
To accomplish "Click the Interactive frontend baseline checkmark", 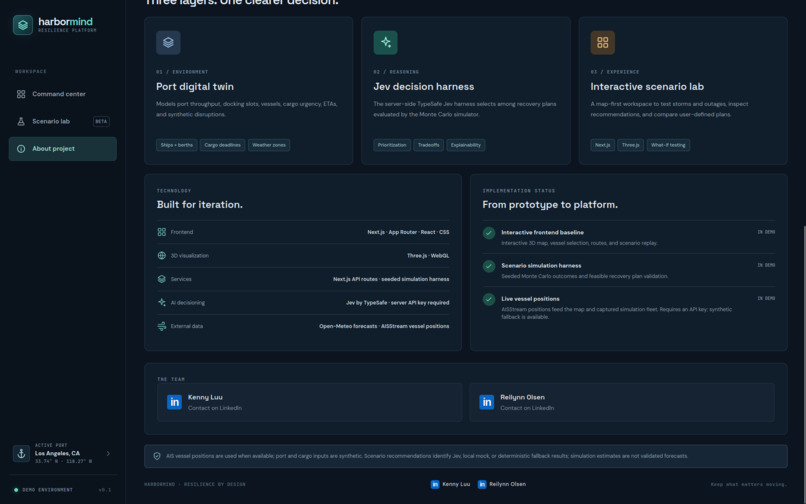I will (x=489, y=233).
